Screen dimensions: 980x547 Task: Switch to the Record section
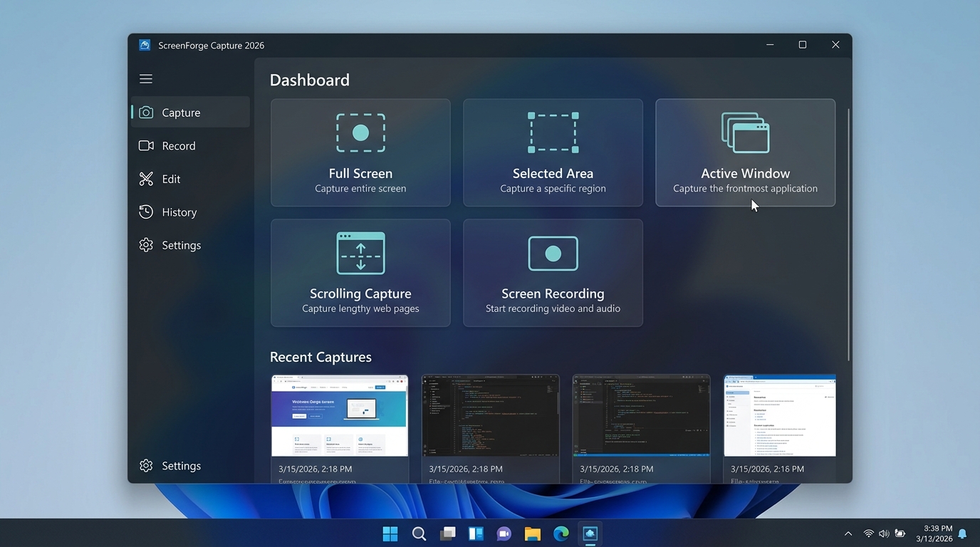[x=190, y=146]
